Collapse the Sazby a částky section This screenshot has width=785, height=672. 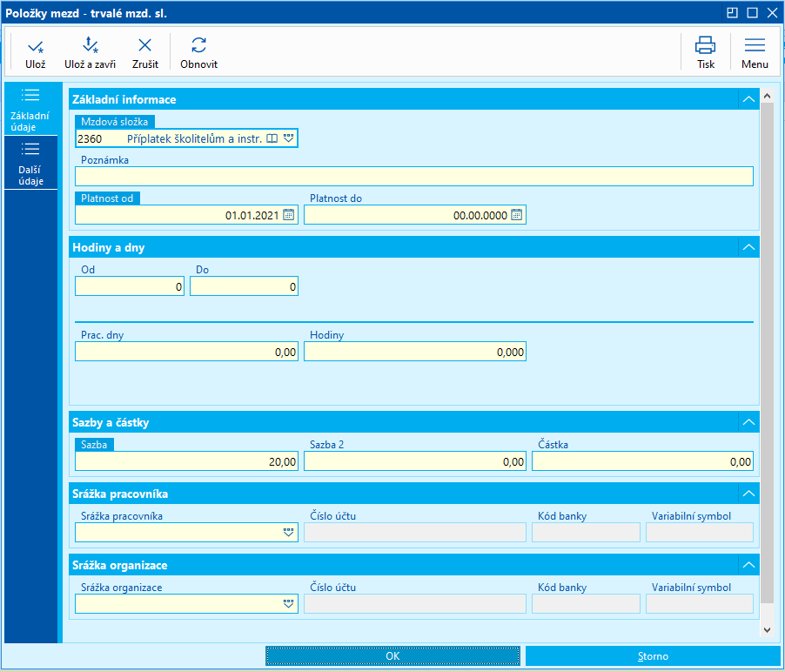coord(748,422)
